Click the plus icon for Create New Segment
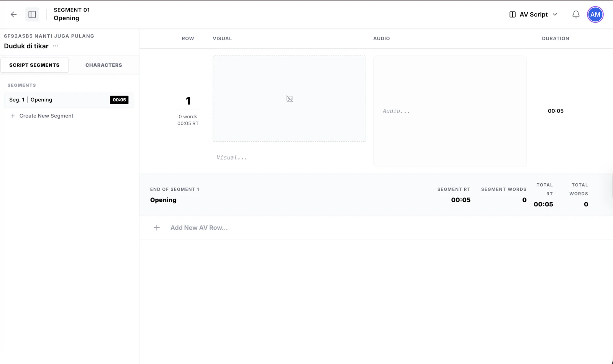The width and height of the screenshot is (613, 364). tap(13, 116)
